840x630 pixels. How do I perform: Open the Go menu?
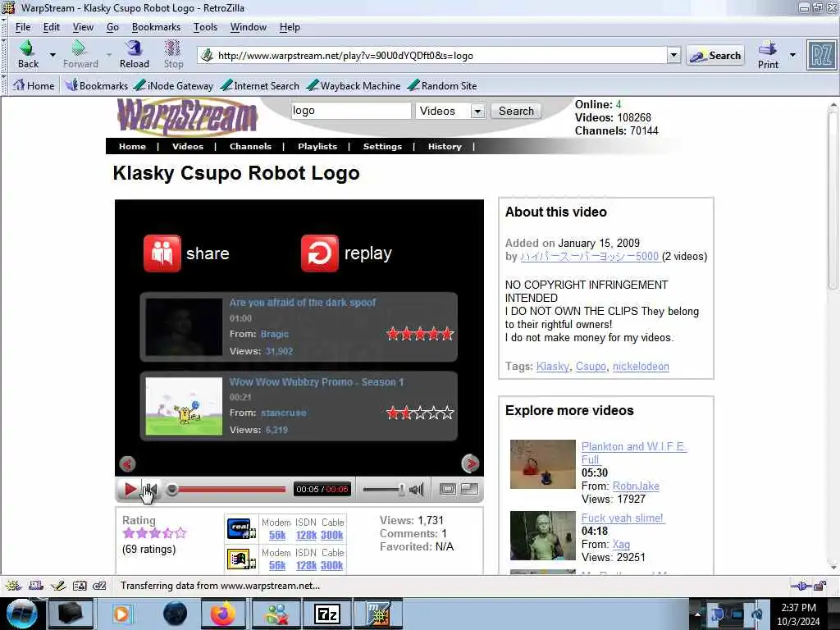(112, 27)
